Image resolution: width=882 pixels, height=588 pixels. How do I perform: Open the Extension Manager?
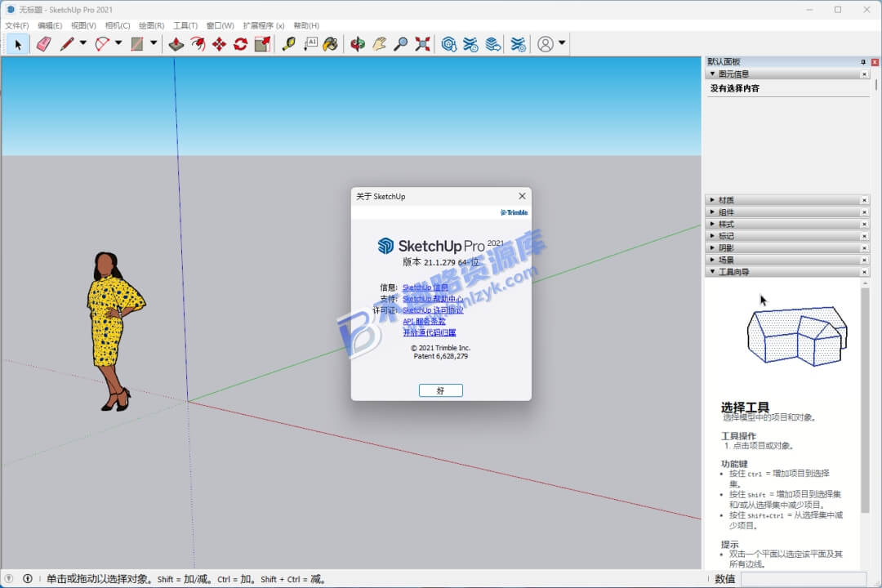pos(518,44)
